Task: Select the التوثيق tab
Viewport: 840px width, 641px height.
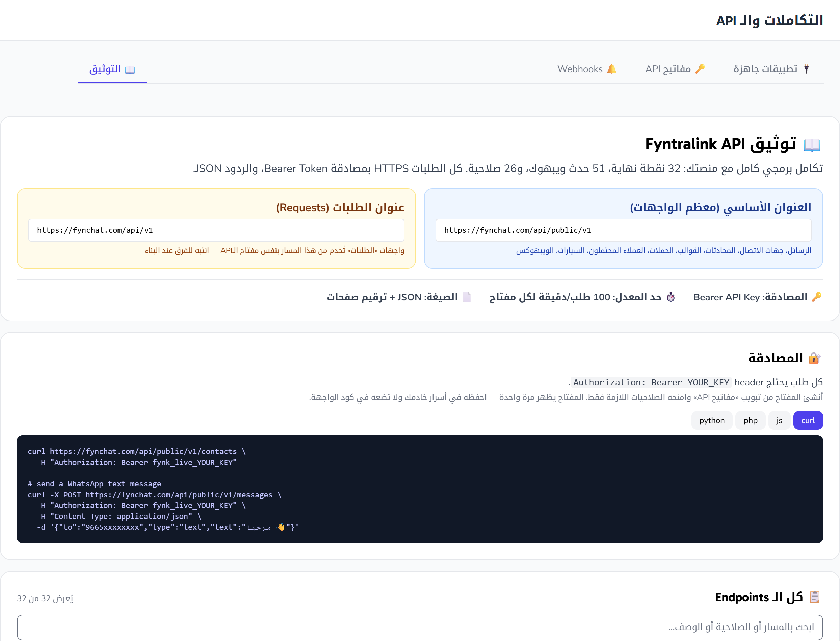Action: click(x=113, y=69)
